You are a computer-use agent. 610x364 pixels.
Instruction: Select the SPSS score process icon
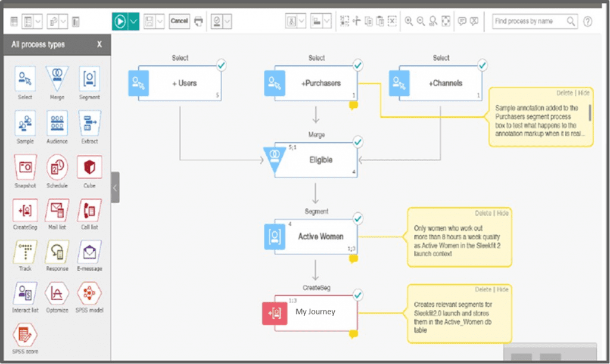pos(25,335)
